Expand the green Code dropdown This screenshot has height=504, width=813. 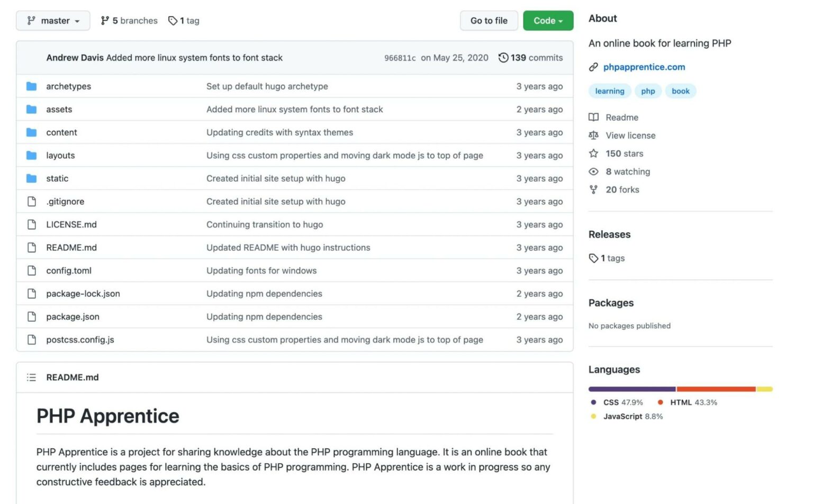[548, 21]
